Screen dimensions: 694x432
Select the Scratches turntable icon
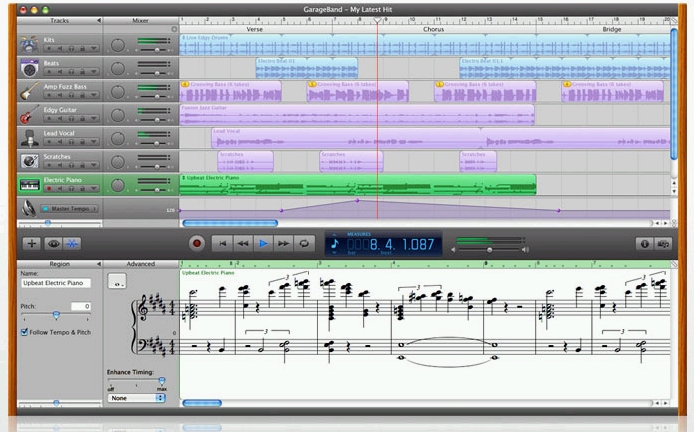[x=29, y=162]
